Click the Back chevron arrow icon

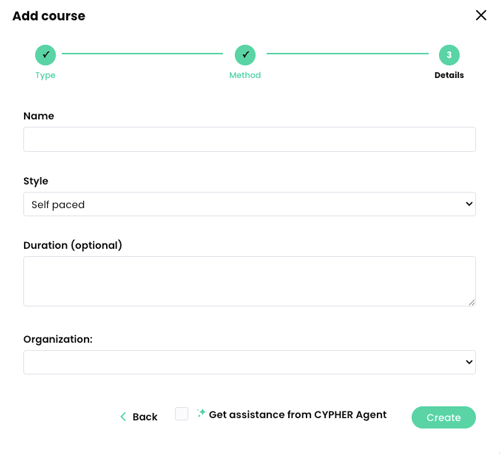123,416
